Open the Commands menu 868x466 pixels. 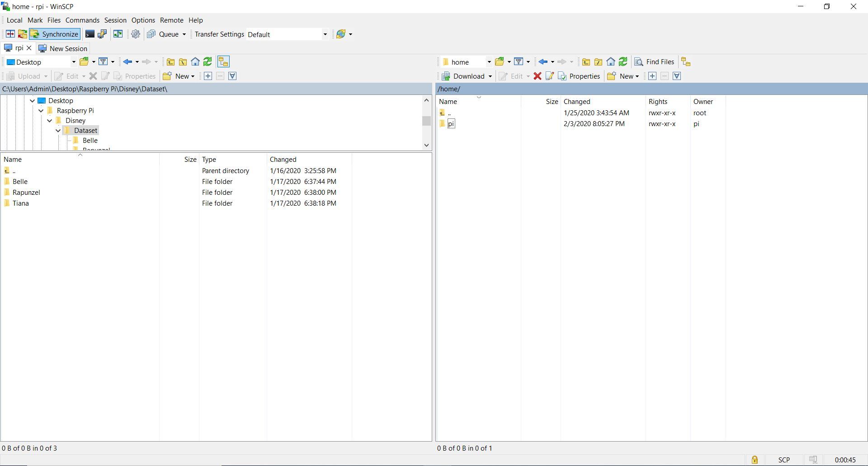(x=82, y=20)
